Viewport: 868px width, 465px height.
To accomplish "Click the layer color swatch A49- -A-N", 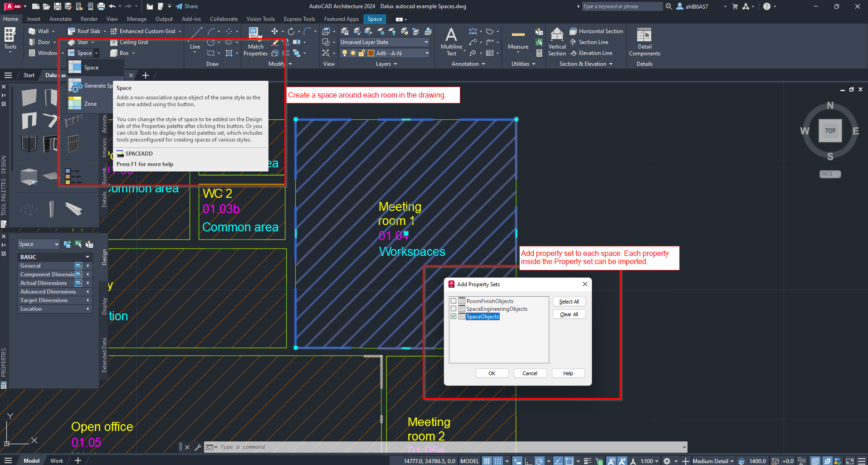I will click(371, 54).
